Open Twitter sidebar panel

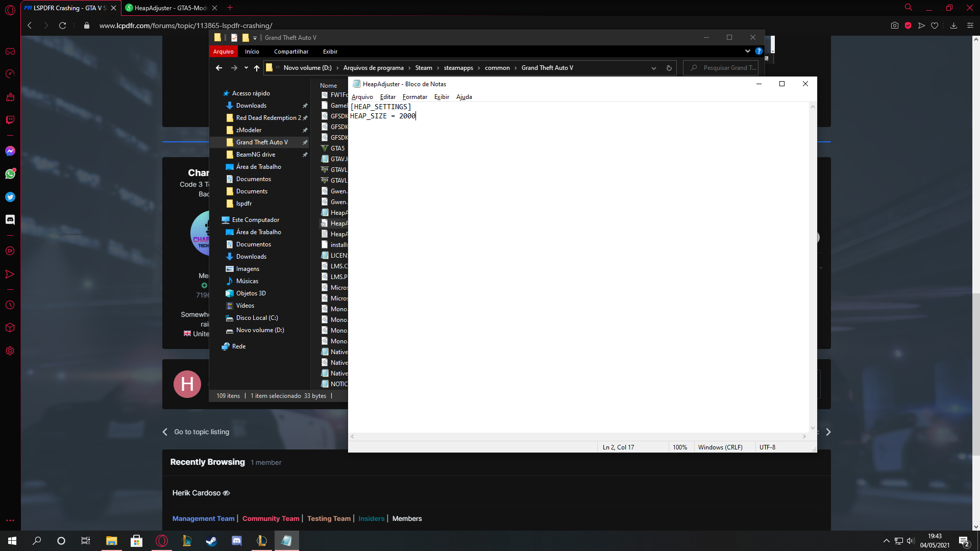pyautogui.click(x=10, y=197)
